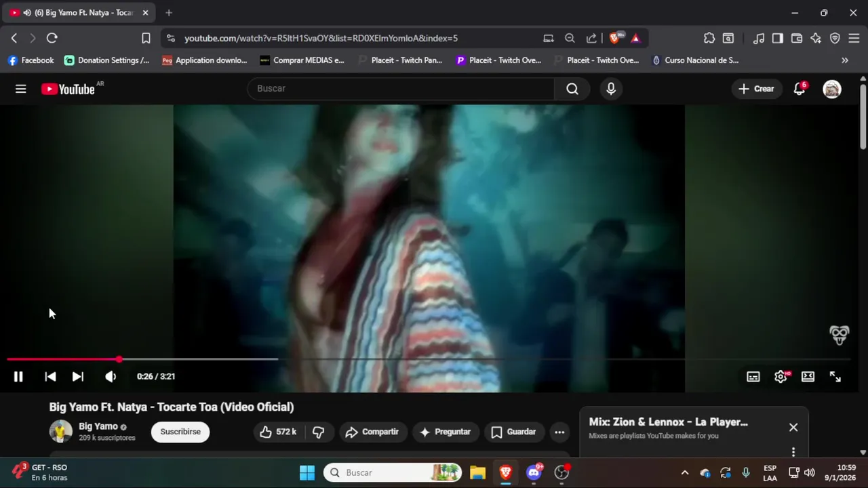Image resolution: width=868 pixels, height=488 pixels.
Task: Reload the page
Action: (52, 38)
